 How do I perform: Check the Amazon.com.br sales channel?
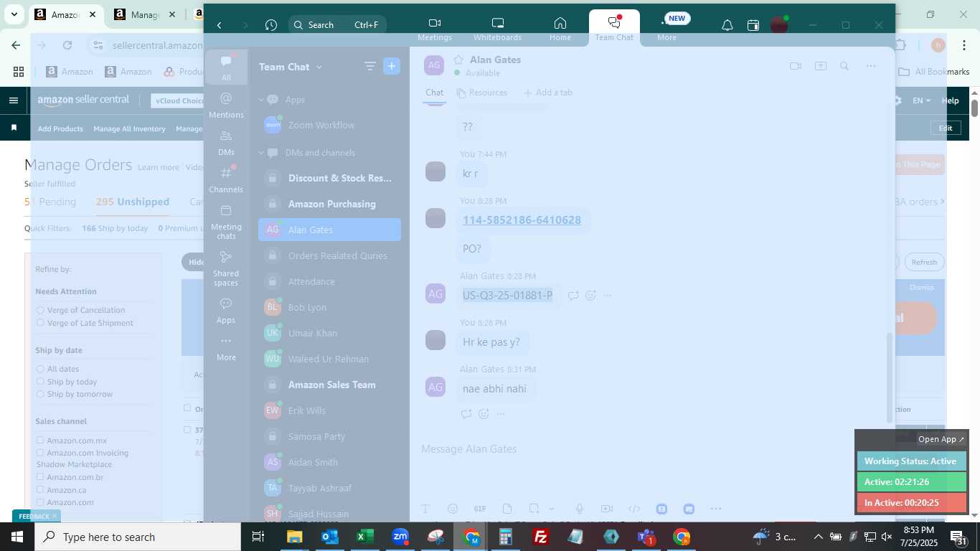pyautogui.click(x=41, y=477)
